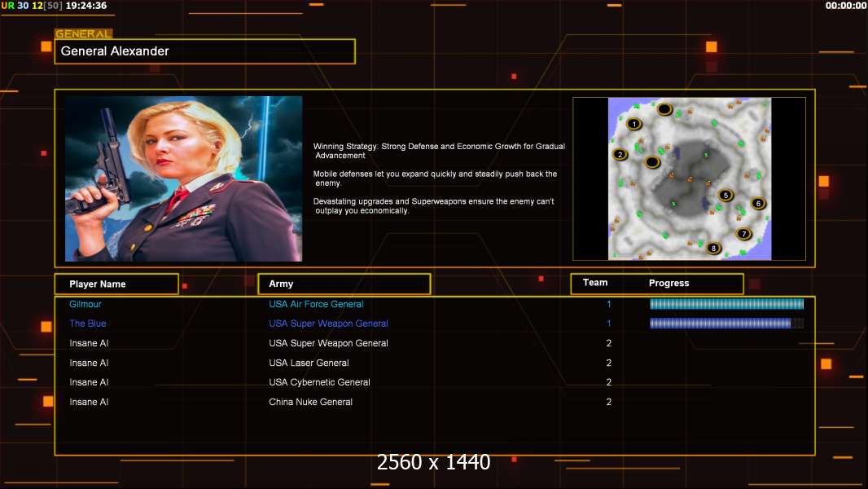Select start position marker 8 on minimap
Image resolution: width=868 pixels, height=489 pixels.
tap(713, 248)
